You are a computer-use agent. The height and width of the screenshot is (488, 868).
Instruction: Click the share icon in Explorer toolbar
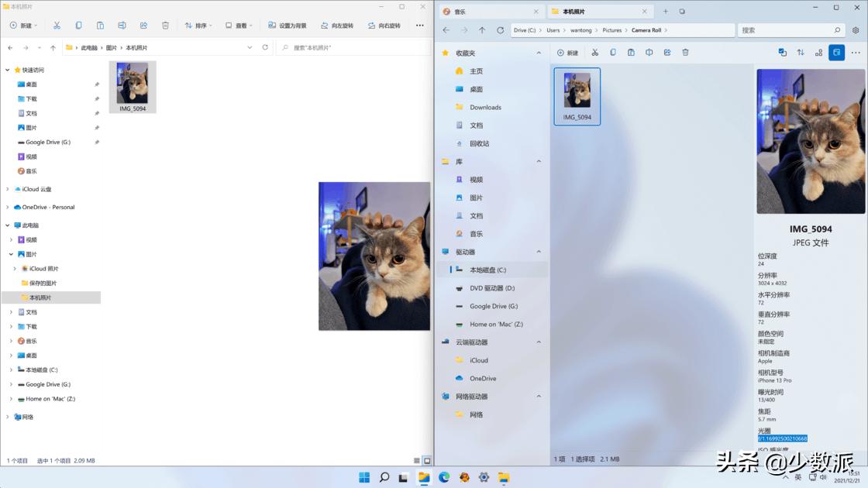click(145, 25)
